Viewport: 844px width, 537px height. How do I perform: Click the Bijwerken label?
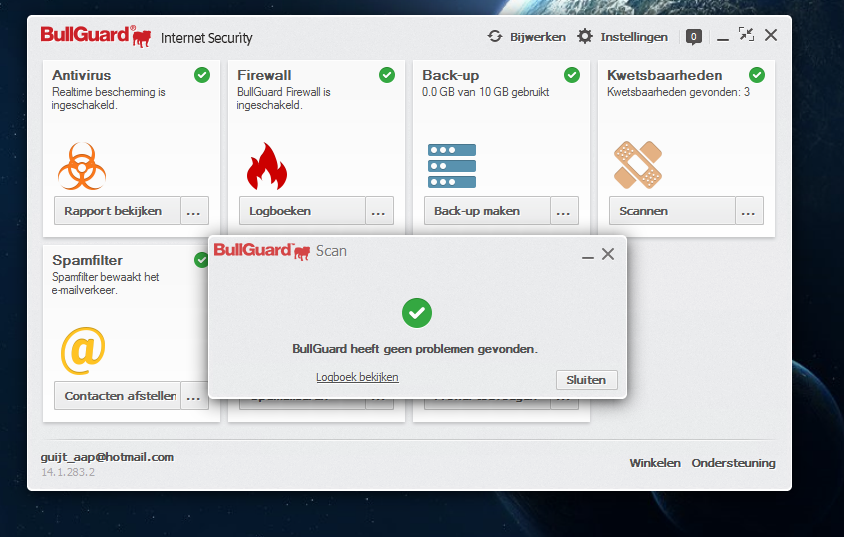(x=538, y=37)
